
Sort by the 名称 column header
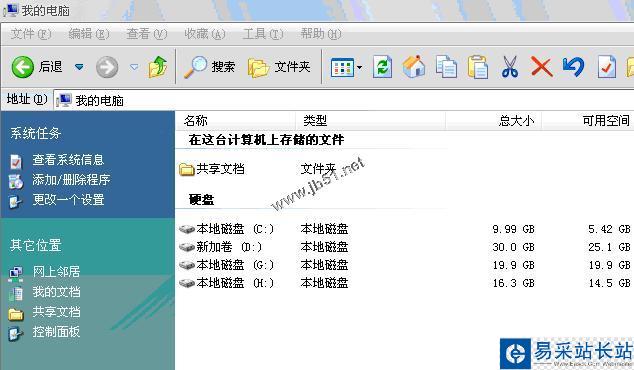pos(236,121)
